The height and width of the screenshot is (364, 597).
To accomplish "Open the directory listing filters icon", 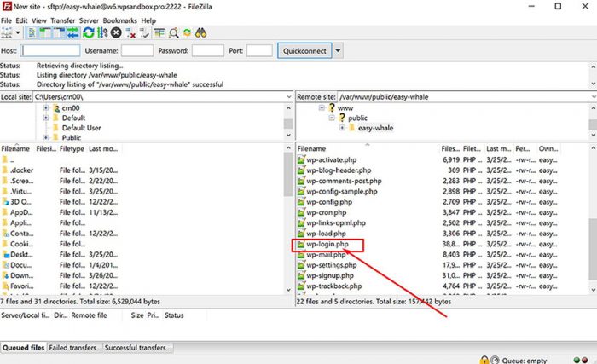I will (159, 32).
